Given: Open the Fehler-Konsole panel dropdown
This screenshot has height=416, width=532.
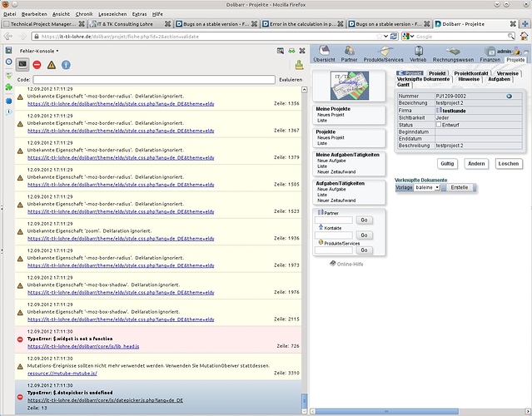Looking at the screenshot, I should click(x=38, y=52).
